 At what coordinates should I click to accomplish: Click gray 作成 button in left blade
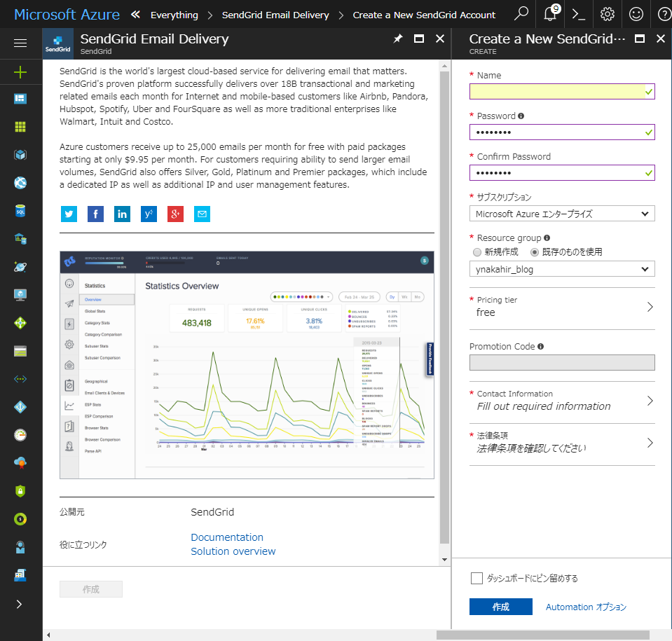tap(91, 589)
